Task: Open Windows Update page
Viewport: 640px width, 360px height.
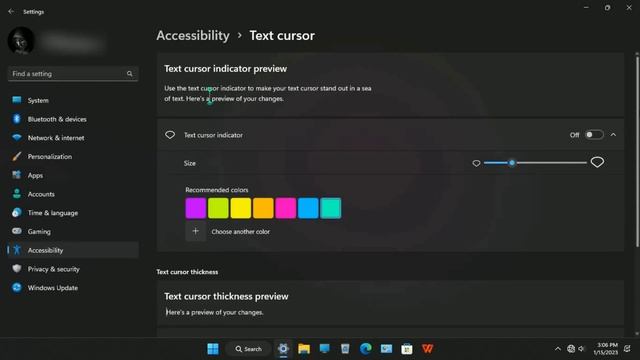Action: pyautogui.click(x=73, y=288)
